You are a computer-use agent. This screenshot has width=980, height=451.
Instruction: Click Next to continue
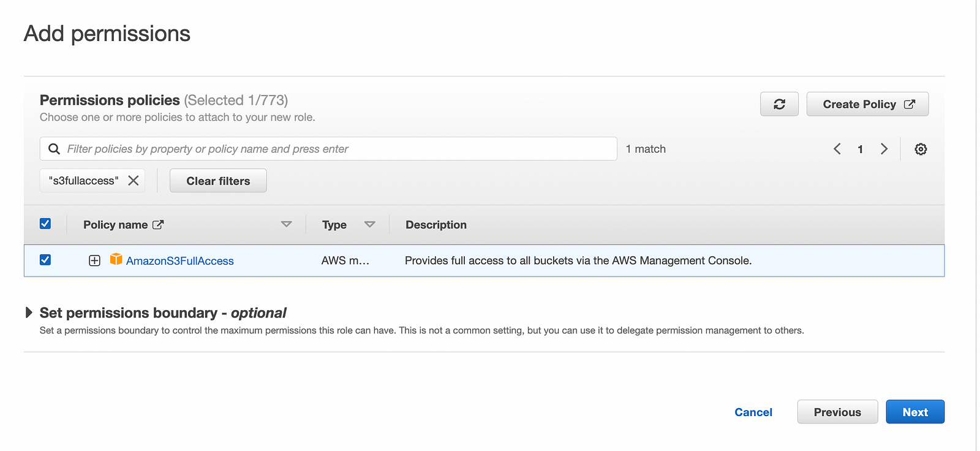[914, 412]
